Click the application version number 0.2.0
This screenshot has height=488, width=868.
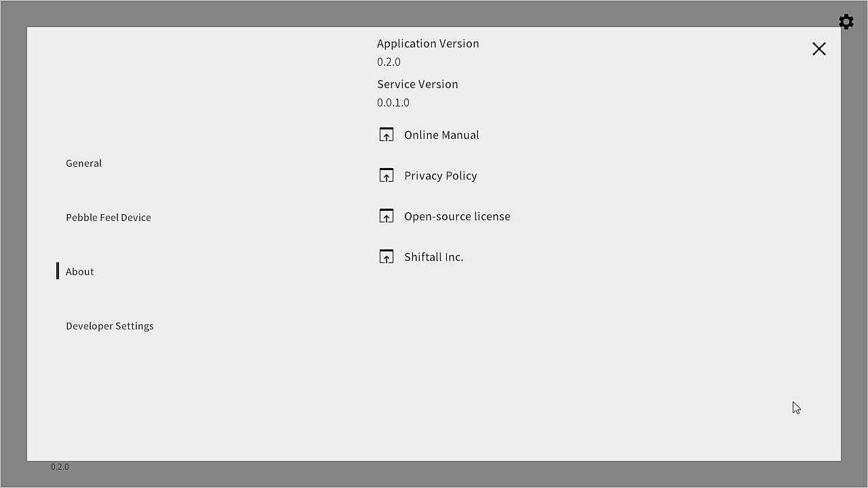coord(389,62)
